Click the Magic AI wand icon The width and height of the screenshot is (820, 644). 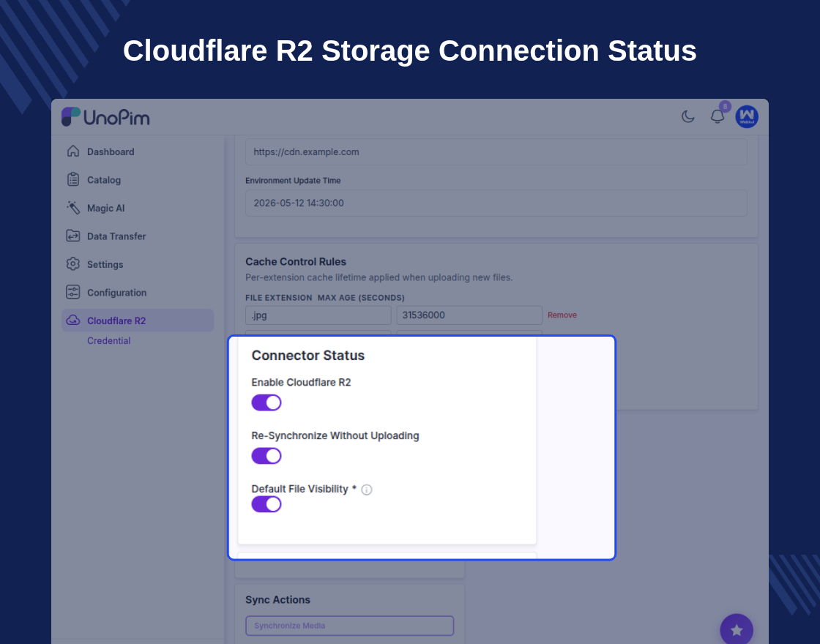click(73, 208)
